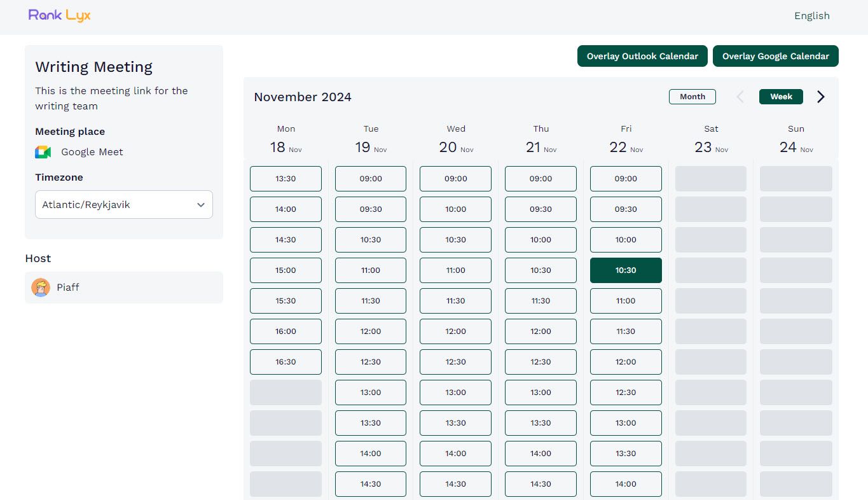Pick the 14:30 slot on Wednesday 20 Nov
Screen dimensions: 868x500
click(x=455, y=483)
